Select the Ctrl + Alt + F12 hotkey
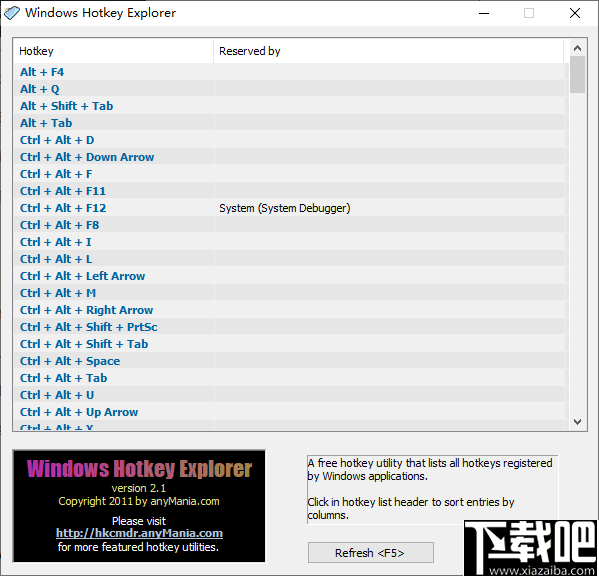Viewport: 599px width, 576px height. tap(291, 208)
